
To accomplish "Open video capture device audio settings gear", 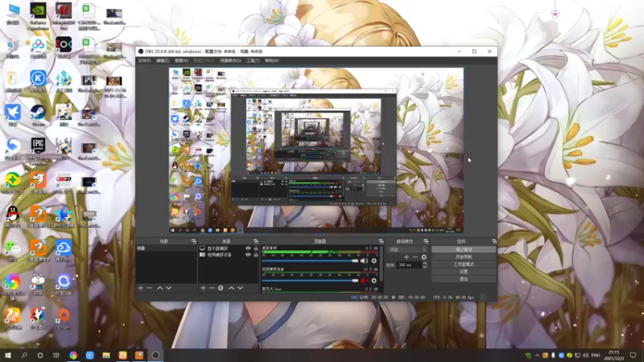I will click(x=374, y=281).
